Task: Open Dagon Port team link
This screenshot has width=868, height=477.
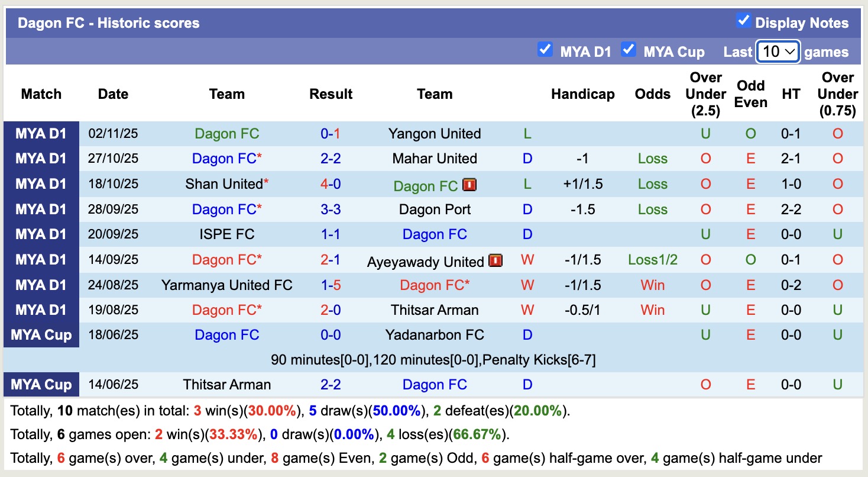Action: [435, 210]
